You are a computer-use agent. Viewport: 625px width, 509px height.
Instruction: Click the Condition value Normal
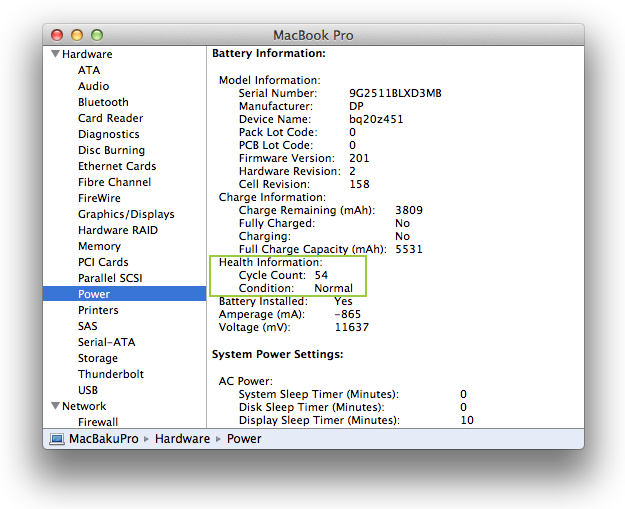[334, 288]
